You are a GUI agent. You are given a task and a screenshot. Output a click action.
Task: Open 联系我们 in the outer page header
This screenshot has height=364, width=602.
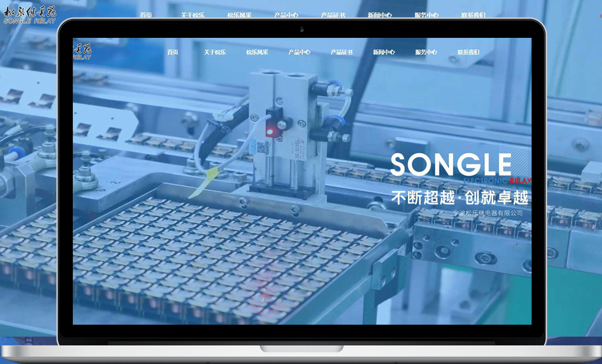point(473,15)
